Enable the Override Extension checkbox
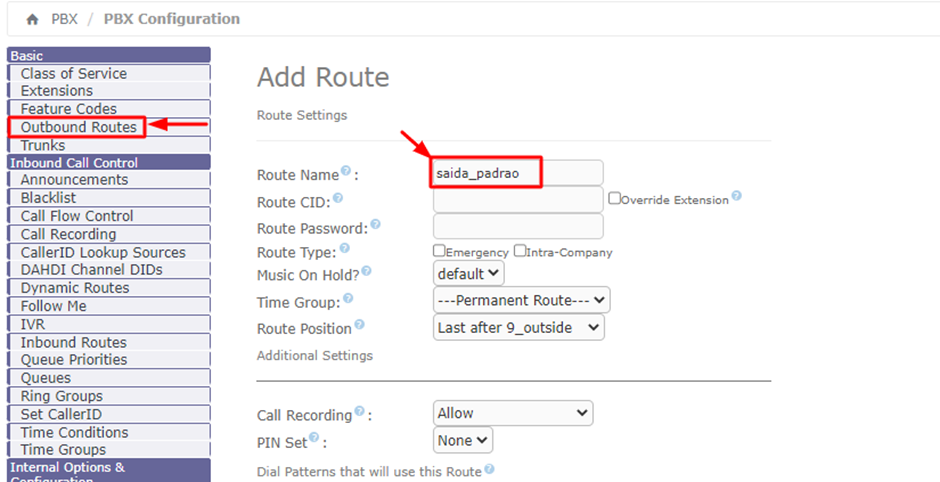Viewport: 940px width, 482px height. coord(615,198)
